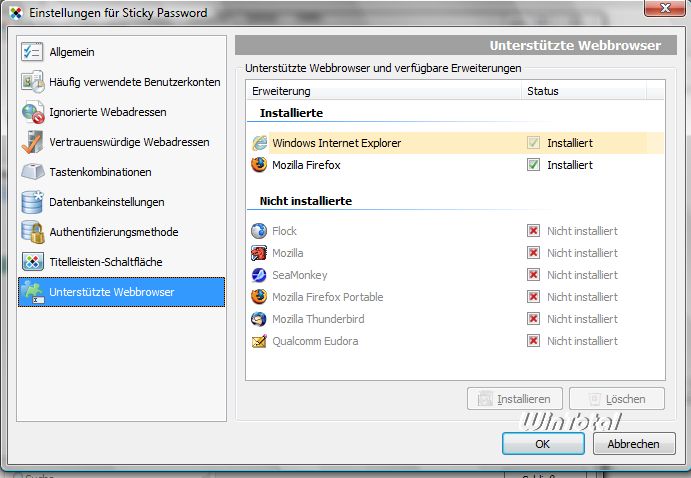Select the SeaMonkey list entry text
Viewport: 691px width, 478px height.
pyautogui.click(x=300, y=275)
